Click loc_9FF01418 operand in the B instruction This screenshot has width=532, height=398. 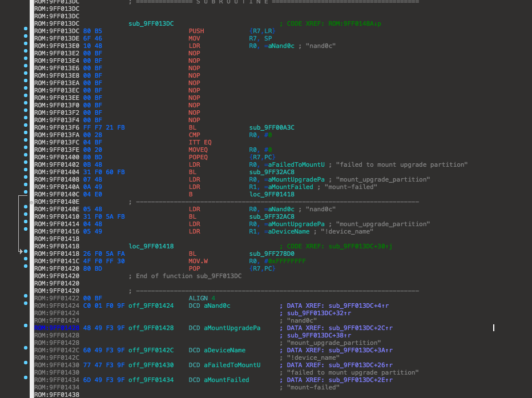(272, 194)
